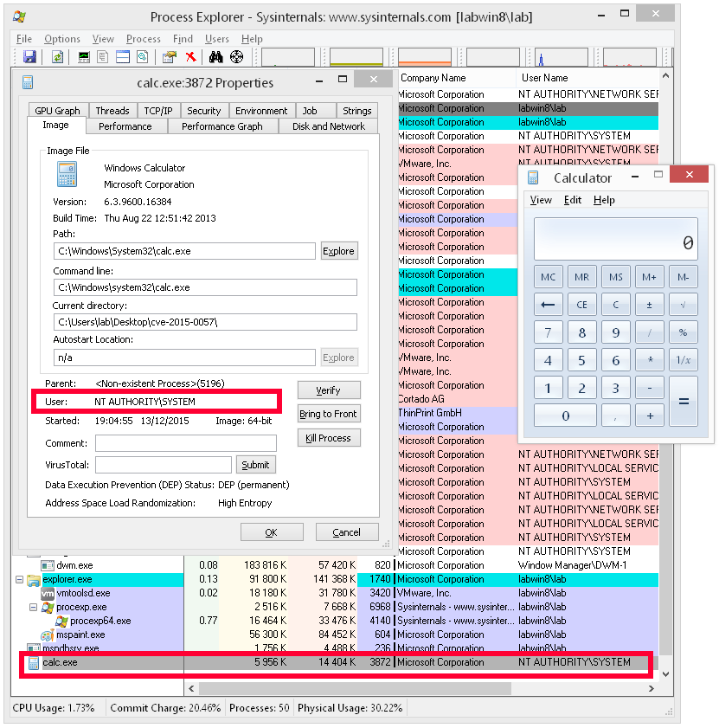Save the process list using the Save icon

(30, 57)
